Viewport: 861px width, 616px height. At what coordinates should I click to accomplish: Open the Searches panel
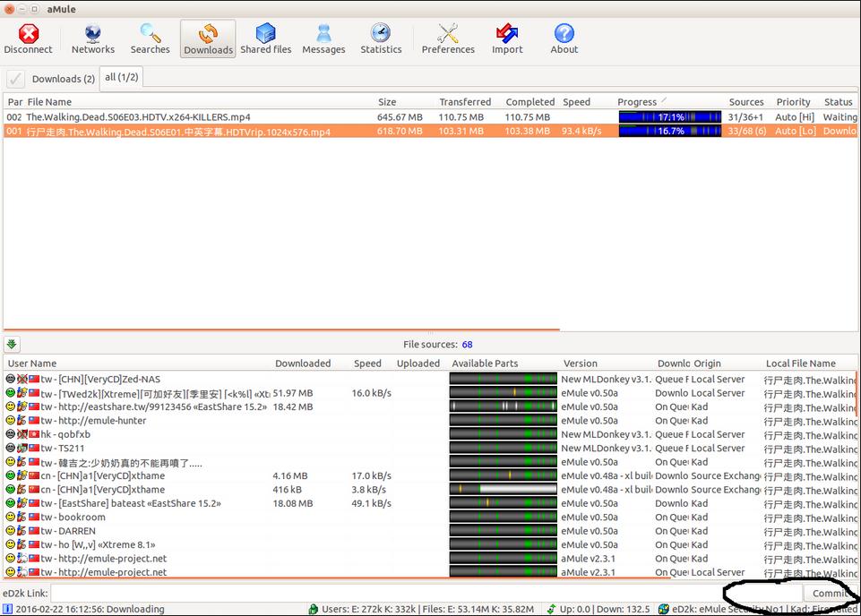click(x=150, y=39)
